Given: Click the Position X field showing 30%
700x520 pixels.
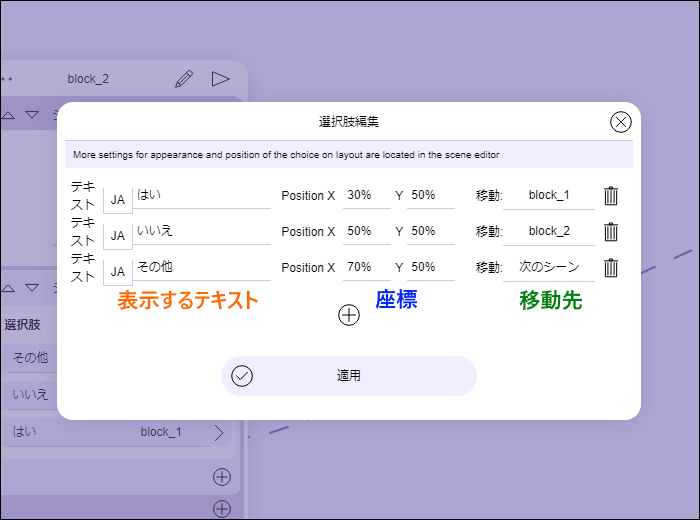Looking at the screenshot, I should coord(365,195).
